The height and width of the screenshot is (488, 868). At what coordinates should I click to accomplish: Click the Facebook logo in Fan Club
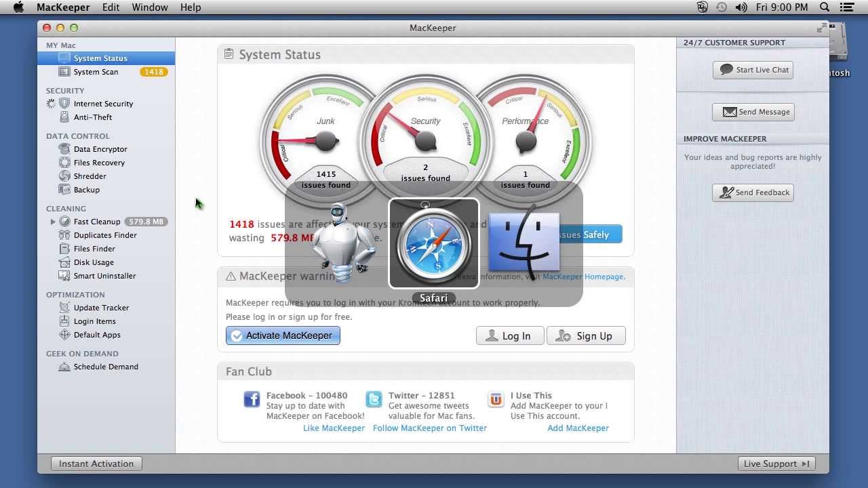[252, 399]
